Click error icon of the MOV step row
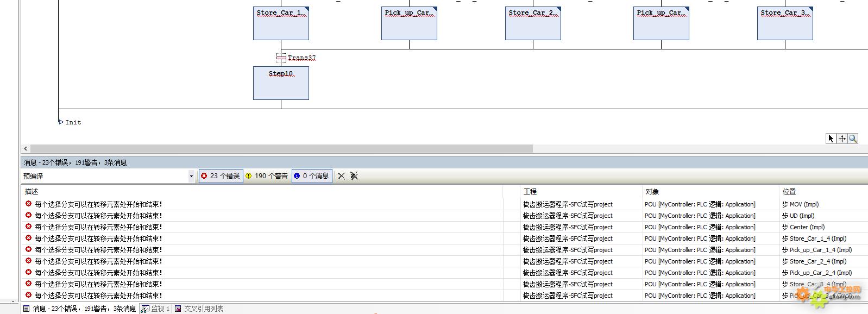868x314 pixels. tap(28, 204)
